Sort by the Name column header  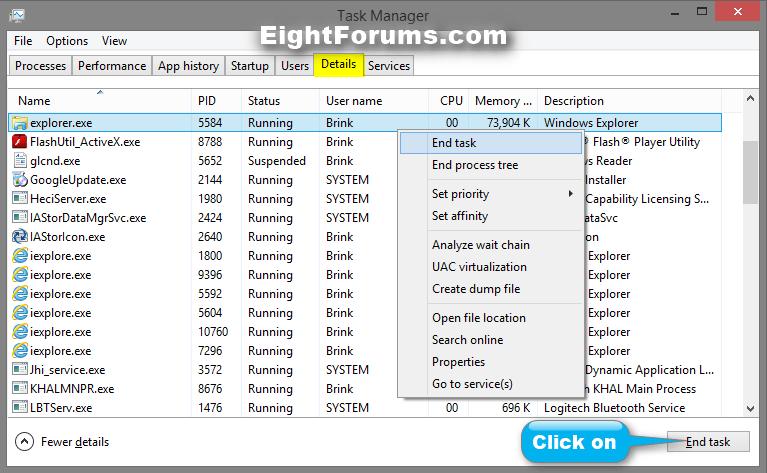click(x=100, y=101)
